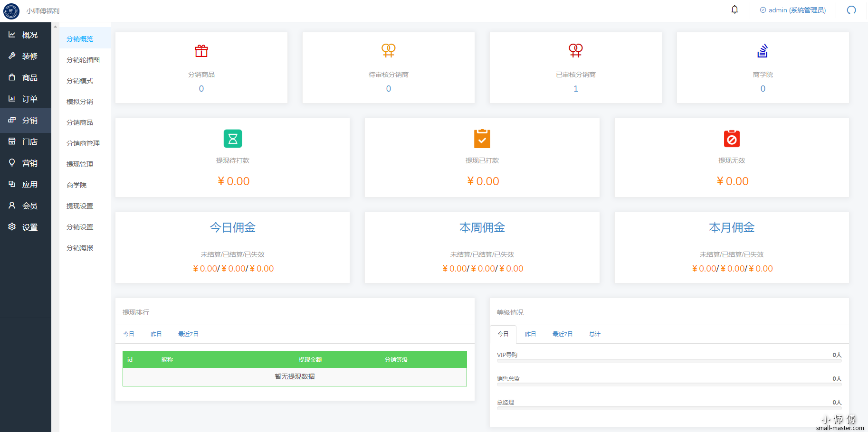This screenshot has height=432, width=868.
Task: Click the VIP导购 progress bar
Action: point(669,361)
